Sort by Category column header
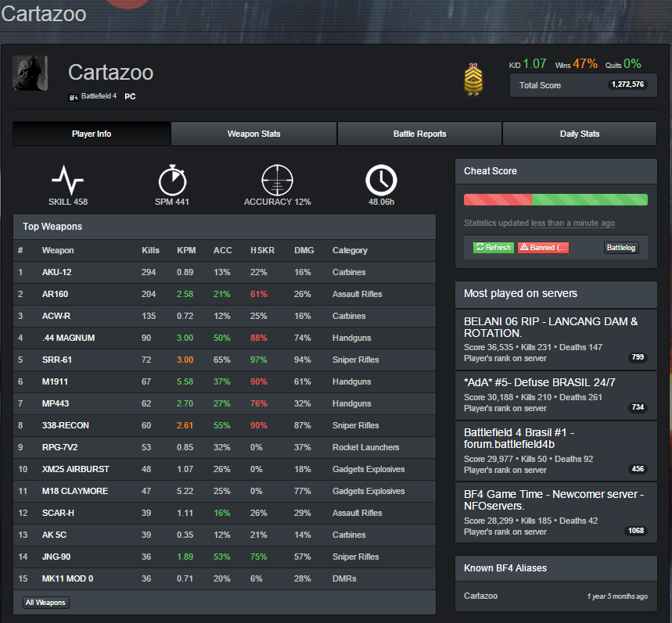The image size is (672, 623). (x=350, y=250)
